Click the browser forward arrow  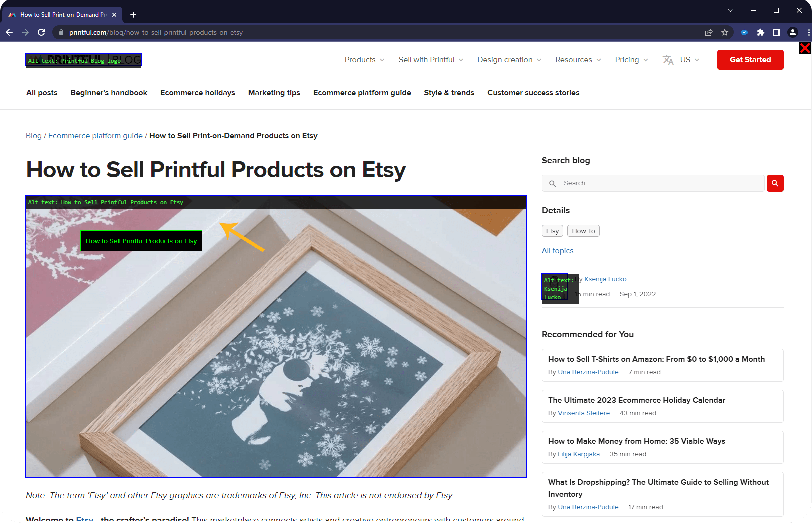click(x=25, y=32)
